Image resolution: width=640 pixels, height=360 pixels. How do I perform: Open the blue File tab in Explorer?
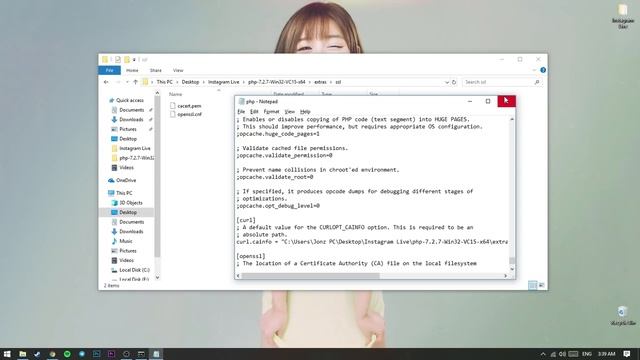pyautogui.click(x=109, y=70)
